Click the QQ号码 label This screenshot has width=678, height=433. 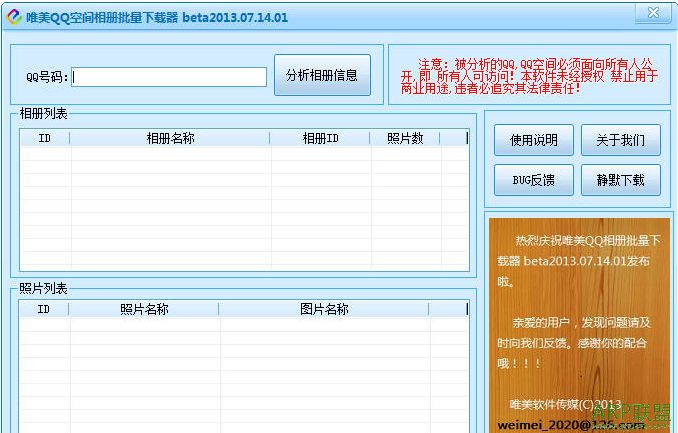tap(47, 77)
